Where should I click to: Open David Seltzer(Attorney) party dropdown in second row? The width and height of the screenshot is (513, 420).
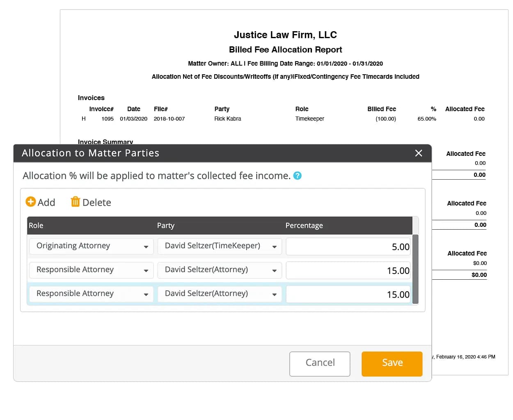(220, 270)
